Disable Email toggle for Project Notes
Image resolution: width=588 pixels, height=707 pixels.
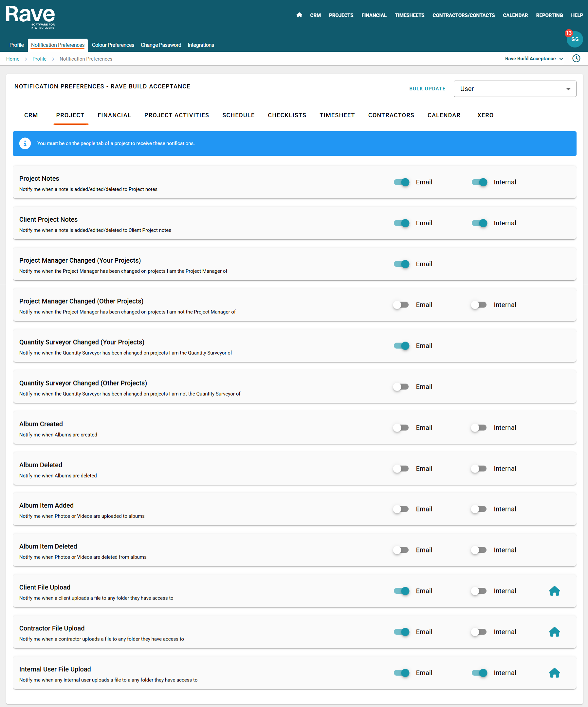(x=401, y=182)
